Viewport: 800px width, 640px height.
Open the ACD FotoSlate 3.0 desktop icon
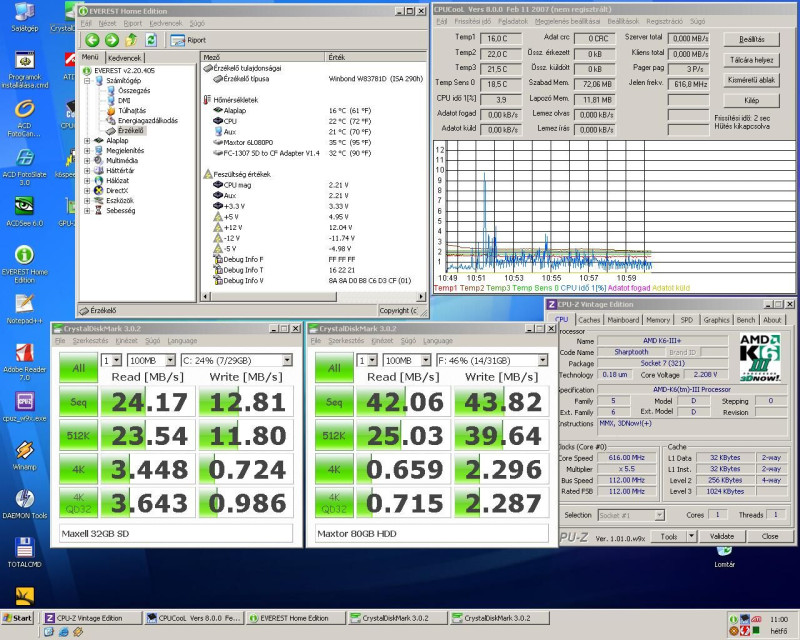click(24, 167)
